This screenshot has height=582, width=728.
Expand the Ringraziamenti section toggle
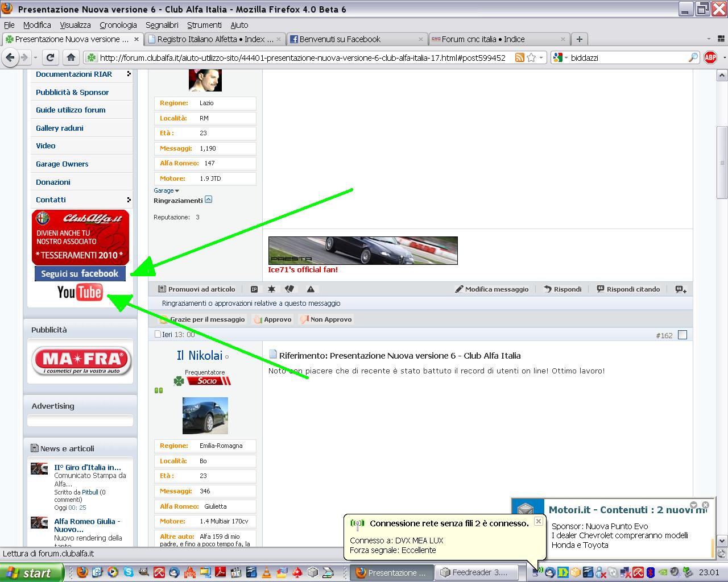click(208, 199)
